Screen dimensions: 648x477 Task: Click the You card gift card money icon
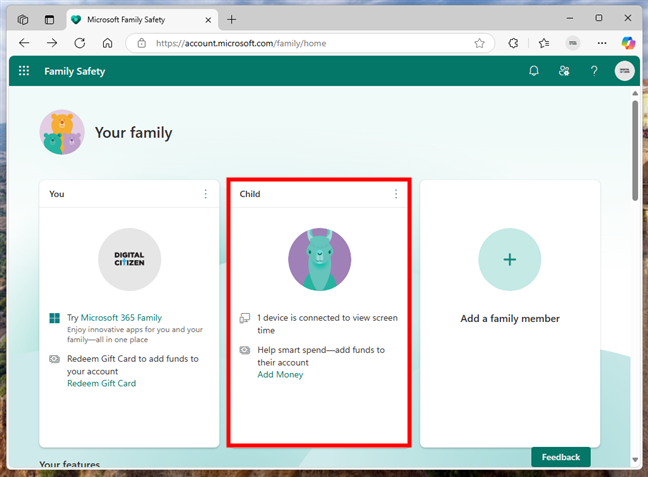tap(55, 359)
